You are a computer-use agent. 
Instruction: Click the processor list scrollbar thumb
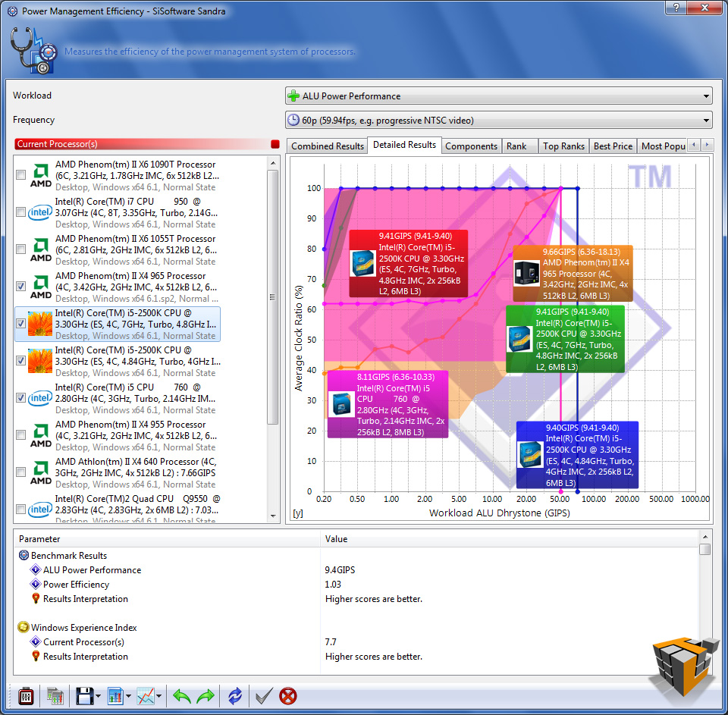pyautogui.click(x=273, y=297)
